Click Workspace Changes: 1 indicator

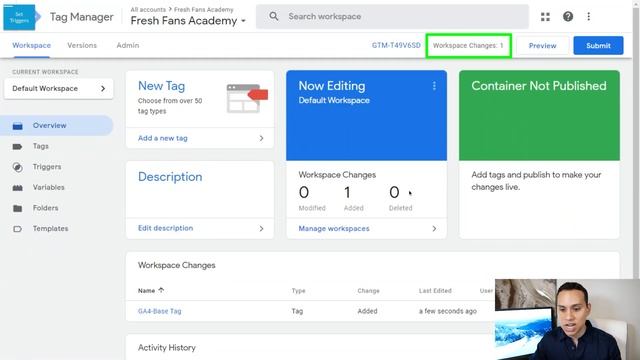click(x=468, y=45)
